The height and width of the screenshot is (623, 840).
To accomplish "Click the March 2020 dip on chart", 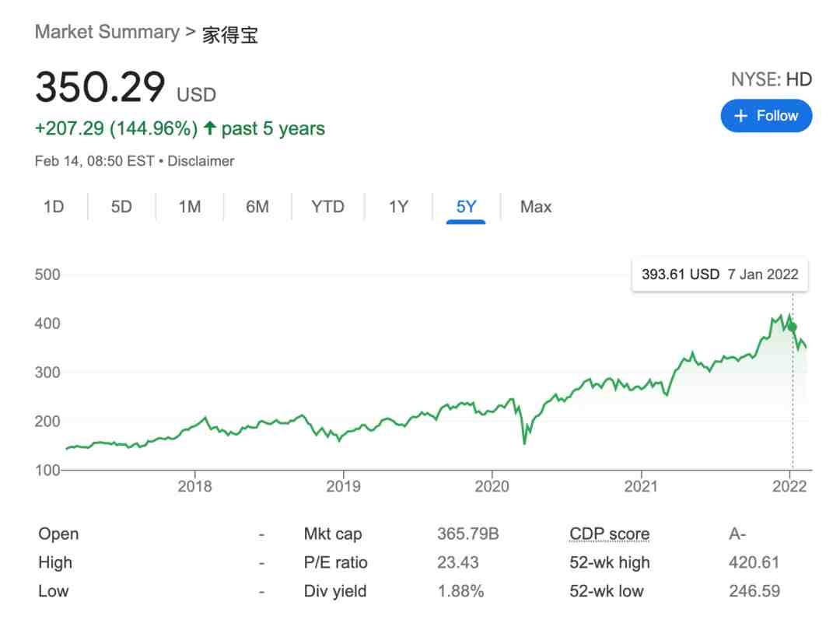I will [524, 440].
